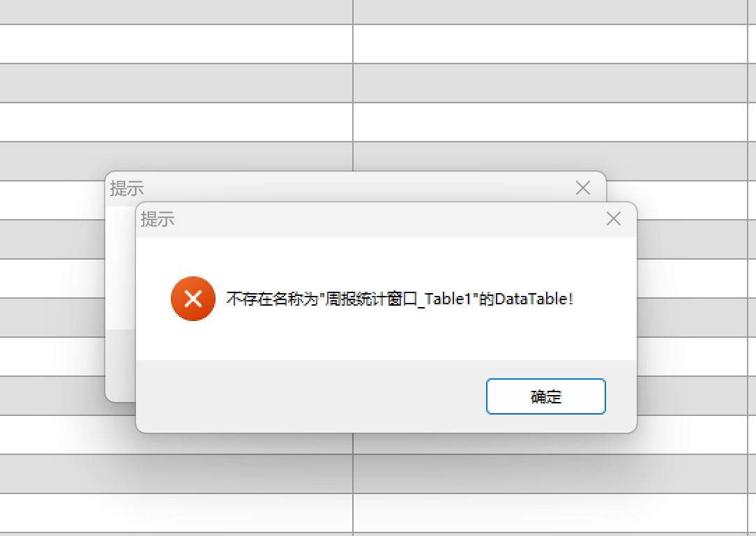Select the first white row's right cell
Screen dimensions: 756x536
(550, 44)
